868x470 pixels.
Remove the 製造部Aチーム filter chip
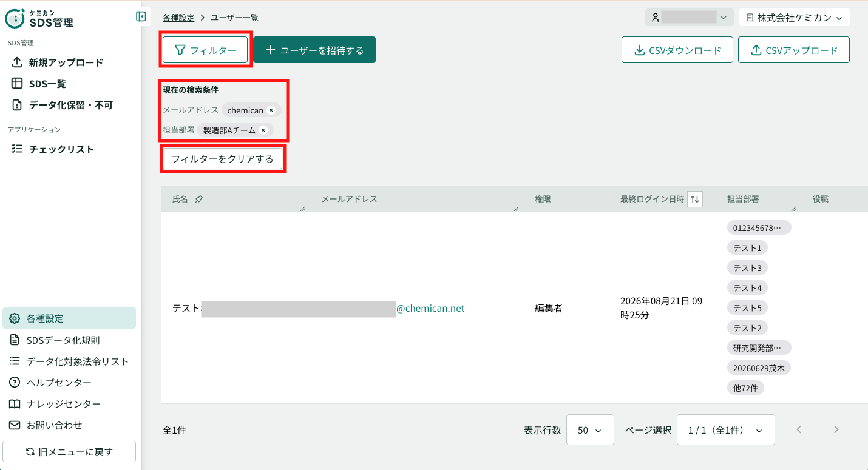tap(263, 130)
